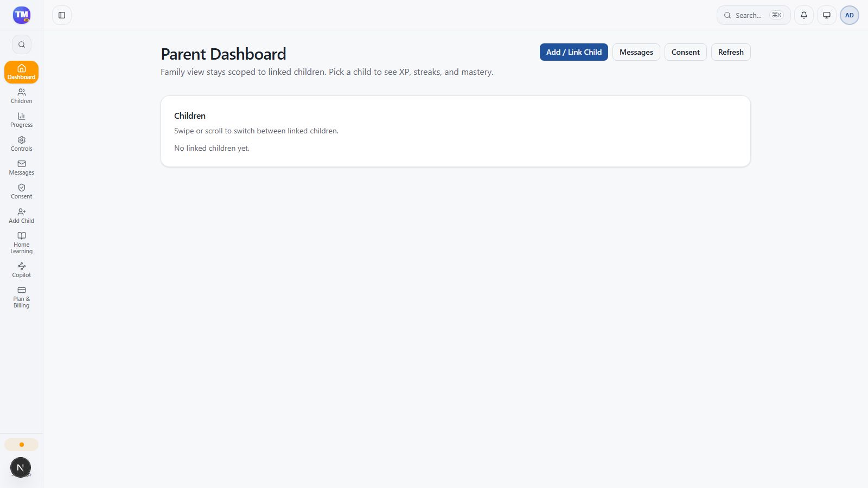Click the Messages header button
The height and width of the screenshot is (488, 868).
[x=636, y=52]
